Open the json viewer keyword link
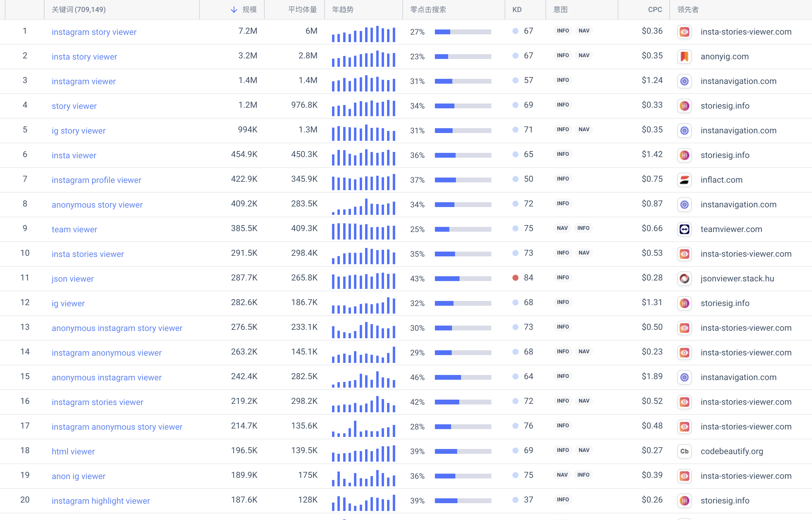Viewport: 812px width, 520px height. pyautogui.click(x=72, y=279)
